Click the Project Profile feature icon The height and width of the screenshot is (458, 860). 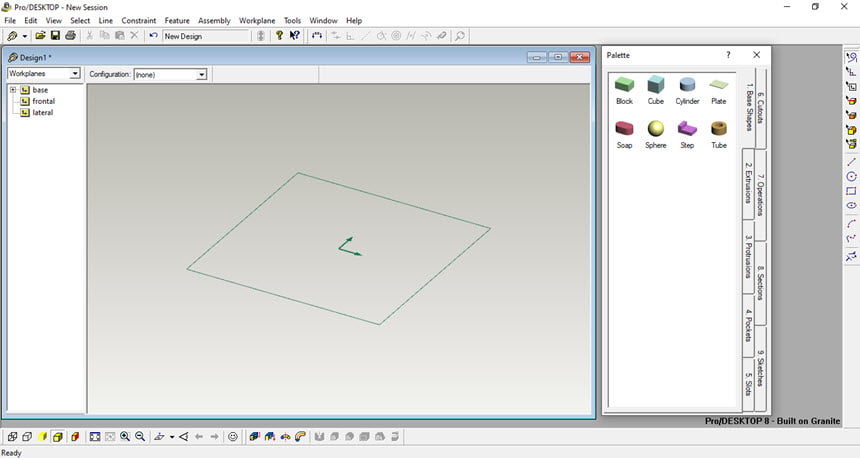click(x=269, y=437)
